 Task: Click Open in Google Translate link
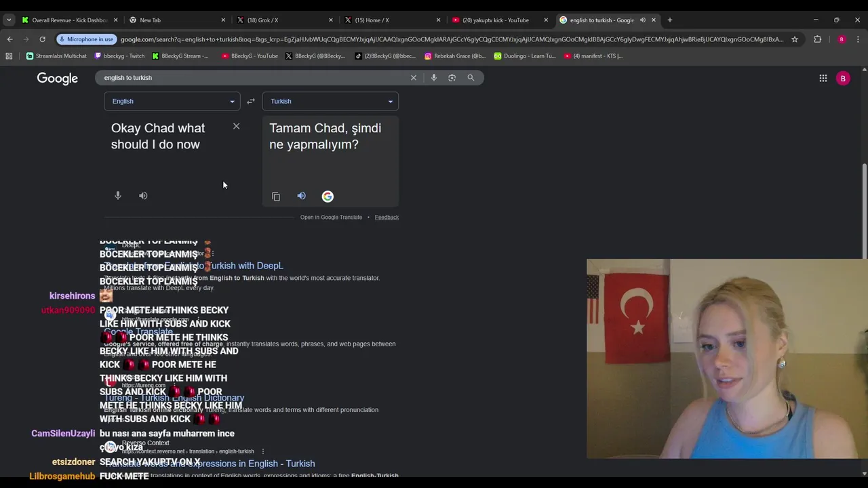331,218
